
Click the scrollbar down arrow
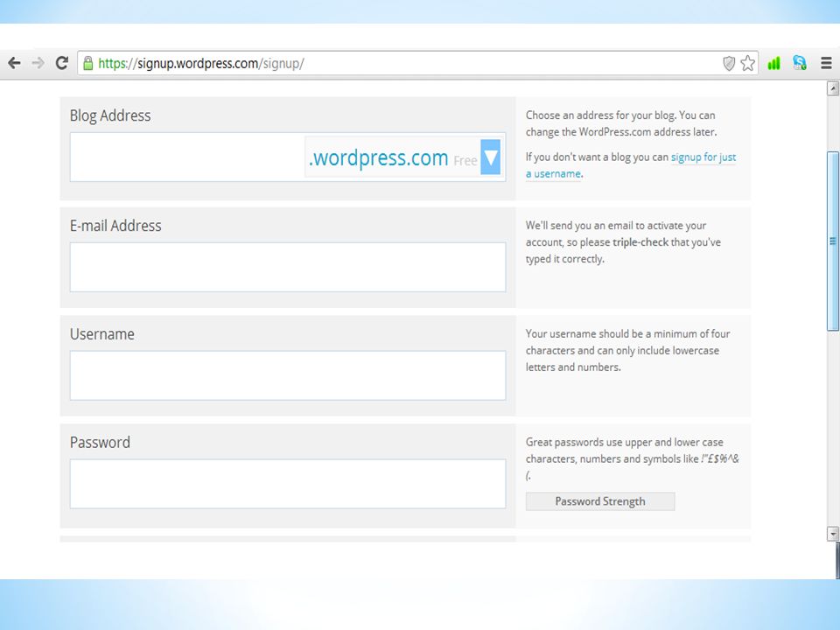click(x=832, y=533)
